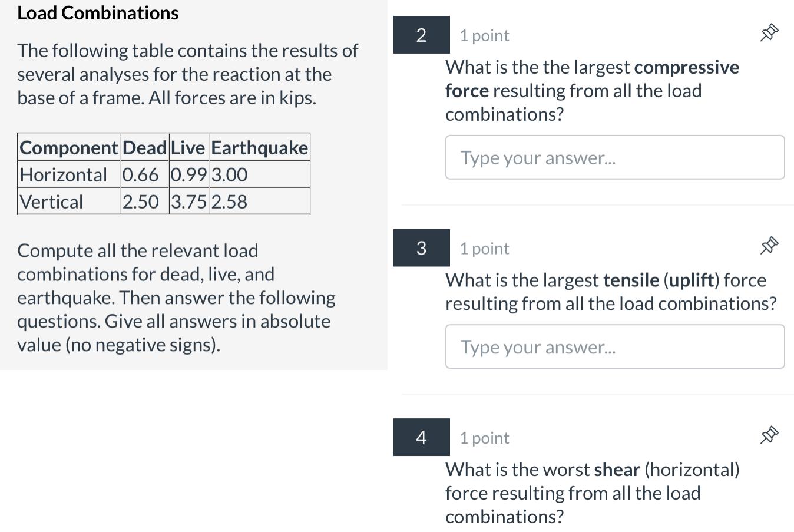Click the '1 point' label on question 4
794x532 pixels.
point(484,437)
